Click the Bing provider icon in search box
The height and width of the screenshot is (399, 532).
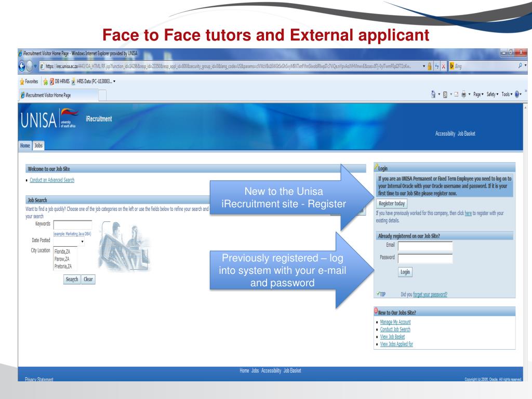coord(451,66)
